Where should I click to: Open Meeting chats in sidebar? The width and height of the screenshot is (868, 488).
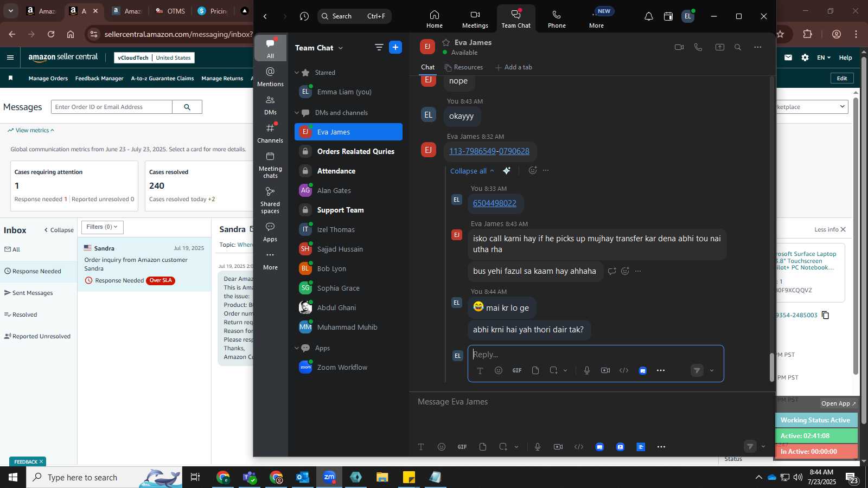coord(270,164)
